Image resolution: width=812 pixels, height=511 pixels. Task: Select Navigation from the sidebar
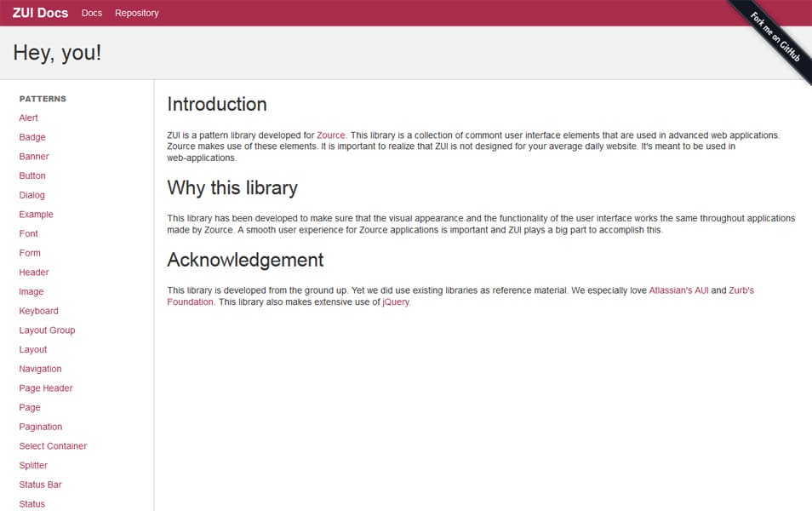point(40,369)
